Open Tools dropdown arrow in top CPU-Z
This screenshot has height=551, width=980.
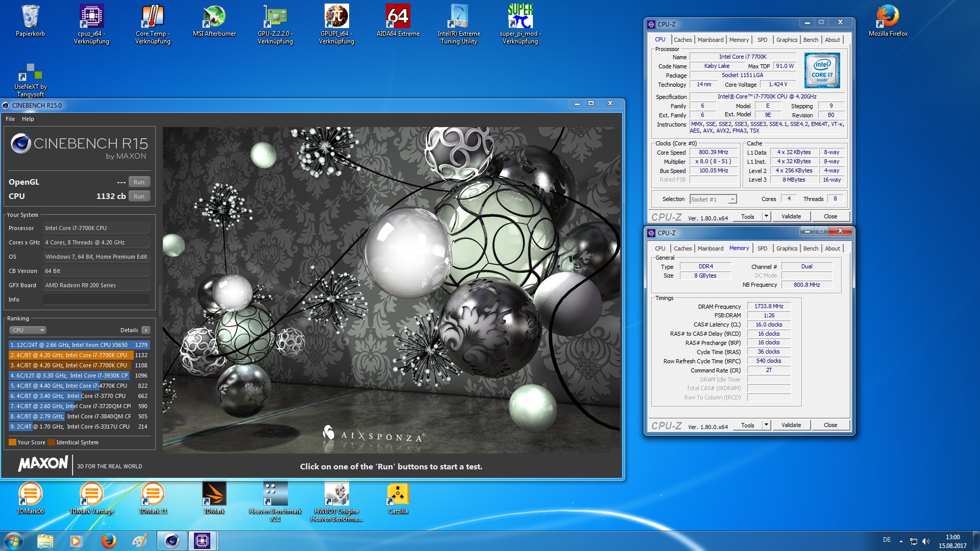(766, 216)
